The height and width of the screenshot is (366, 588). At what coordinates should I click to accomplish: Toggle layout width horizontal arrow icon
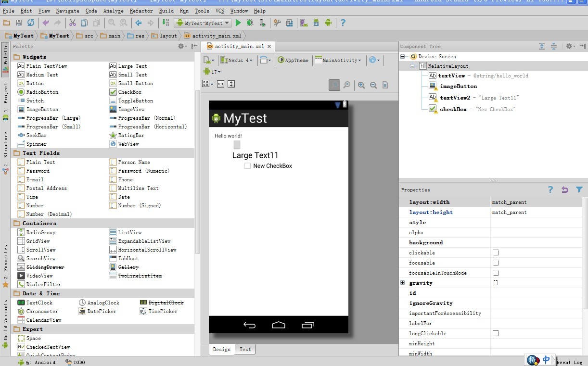(220, 84)
